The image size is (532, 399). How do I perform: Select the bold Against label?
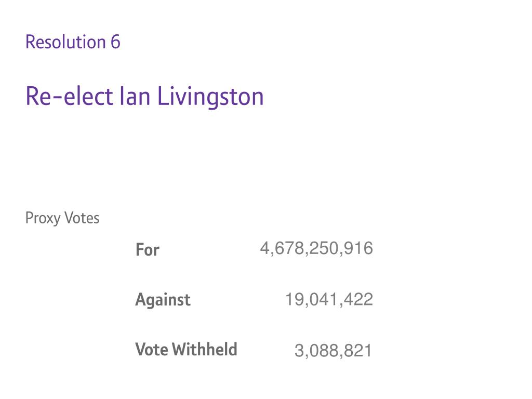click(x=163, y=300)
